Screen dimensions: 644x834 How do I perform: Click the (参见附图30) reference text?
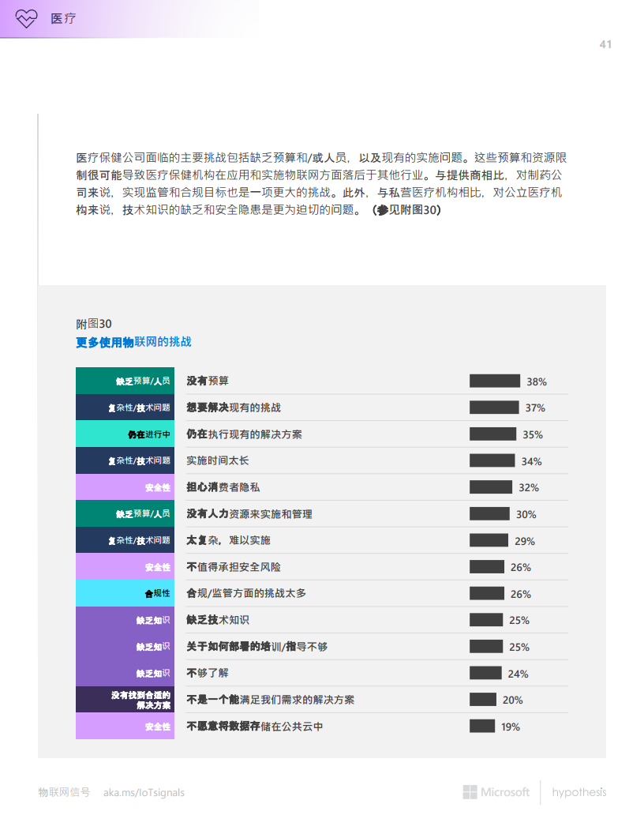[407, 210]
